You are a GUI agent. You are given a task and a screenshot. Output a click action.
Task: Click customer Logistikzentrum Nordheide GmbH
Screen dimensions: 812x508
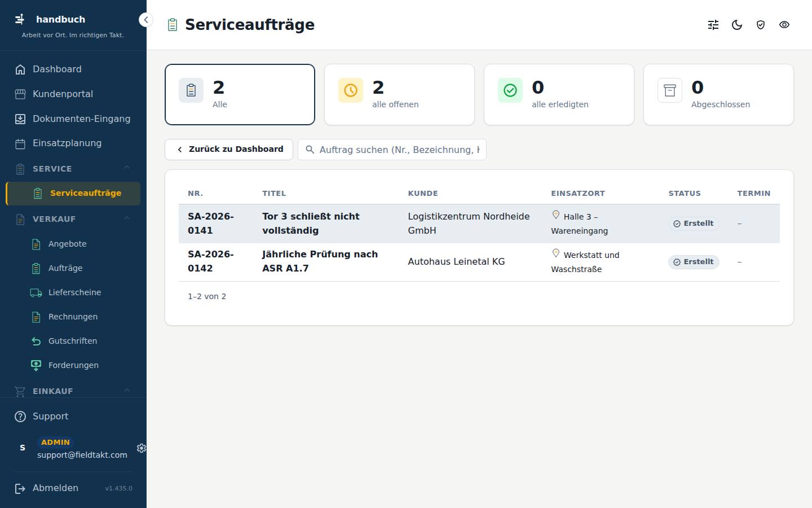point(469,224)
